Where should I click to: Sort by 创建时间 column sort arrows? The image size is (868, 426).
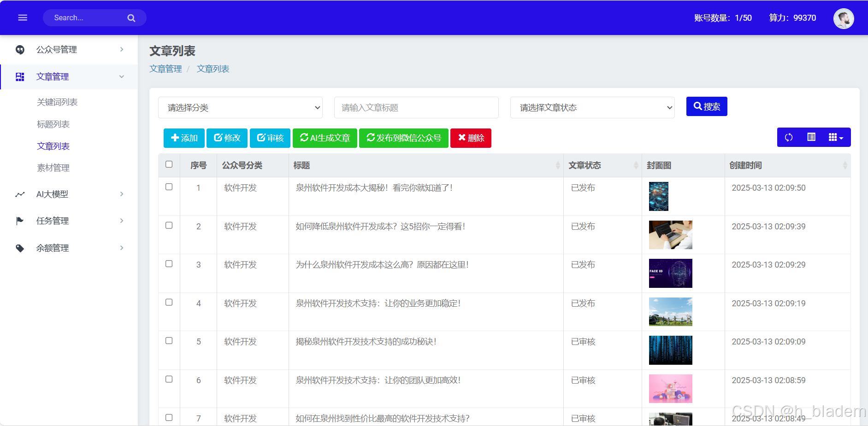(x=845, y=165)
